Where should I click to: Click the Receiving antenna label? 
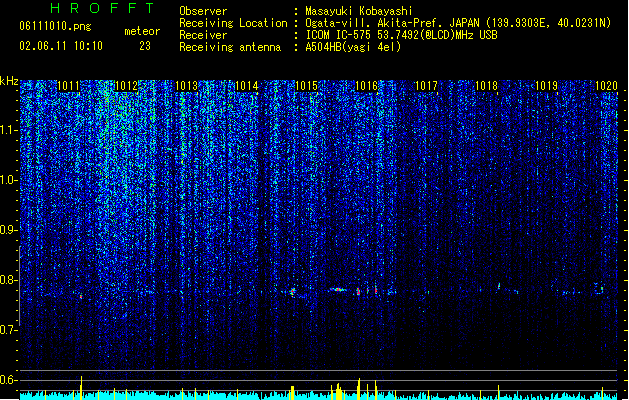coord(230,47)
